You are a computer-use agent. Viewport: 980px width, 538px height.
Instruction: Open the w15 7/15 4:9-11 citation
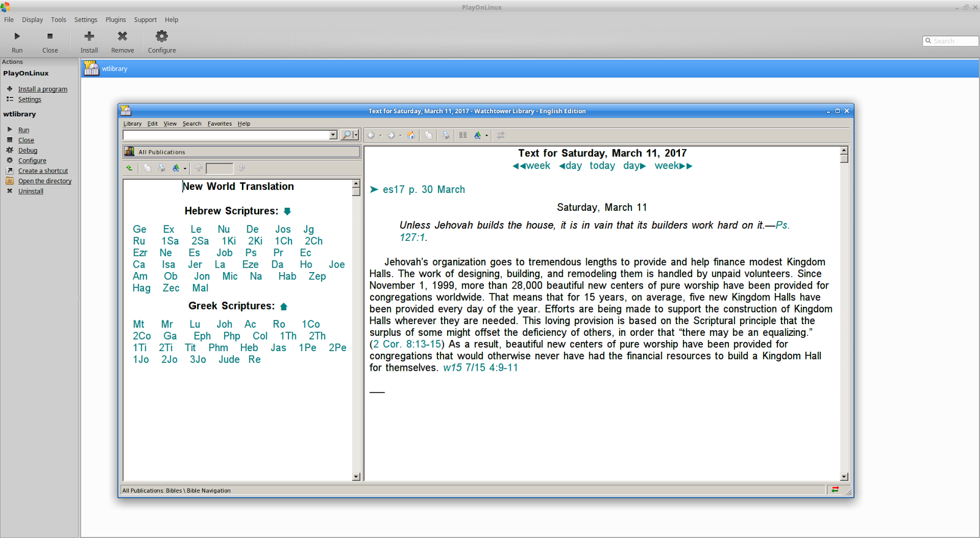480,368
